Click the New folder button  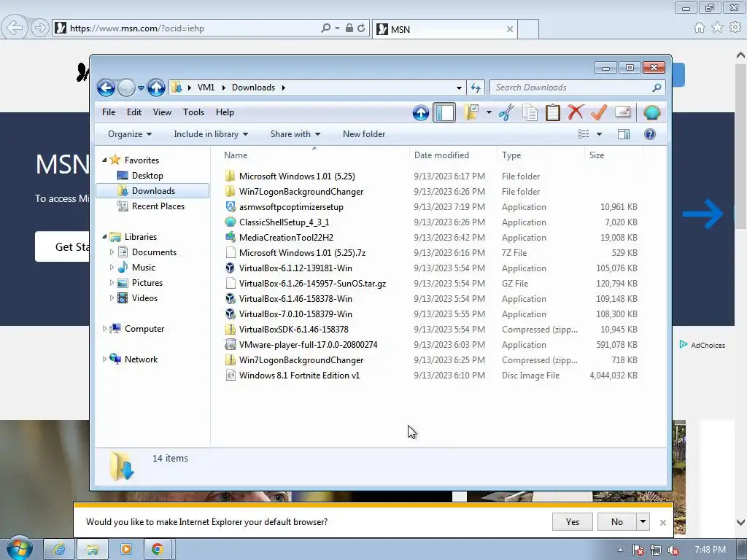tap(364, 134)
